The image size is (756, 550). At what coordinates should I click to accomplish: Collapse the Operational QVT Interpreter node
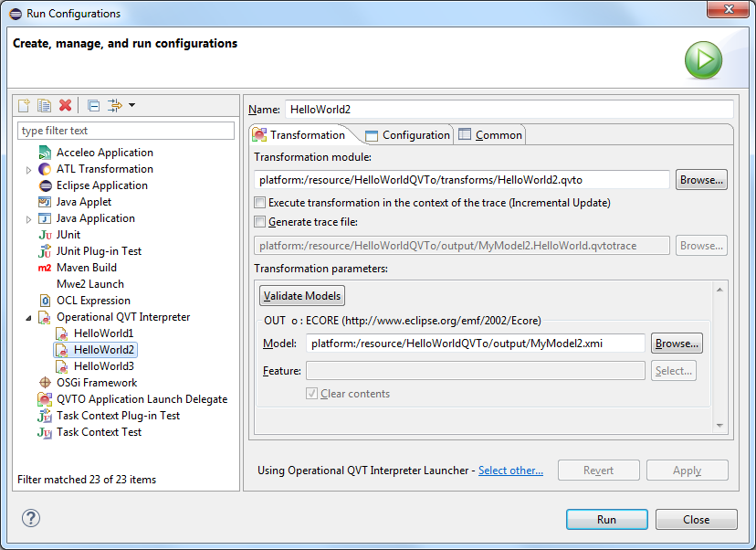click(x=29, y=318)
